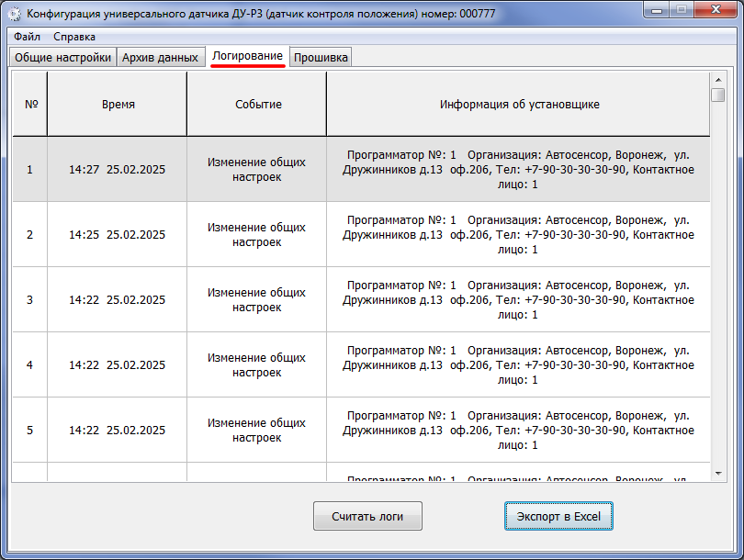Open the Прошивка tab
This screenshot has width=744, height=560.
point(321,57)
